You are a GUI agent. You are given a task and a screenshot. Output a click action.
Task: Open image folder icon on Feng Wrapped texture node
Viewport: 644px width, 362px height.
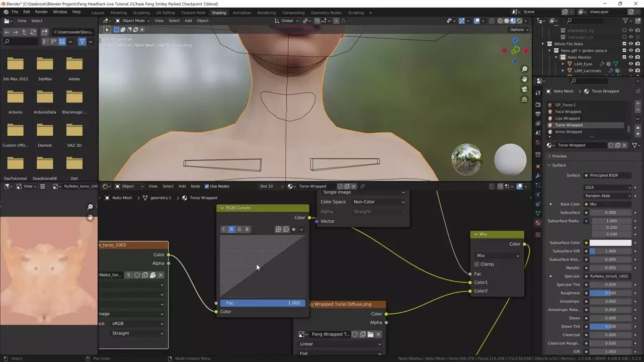(x=370, y=334)
